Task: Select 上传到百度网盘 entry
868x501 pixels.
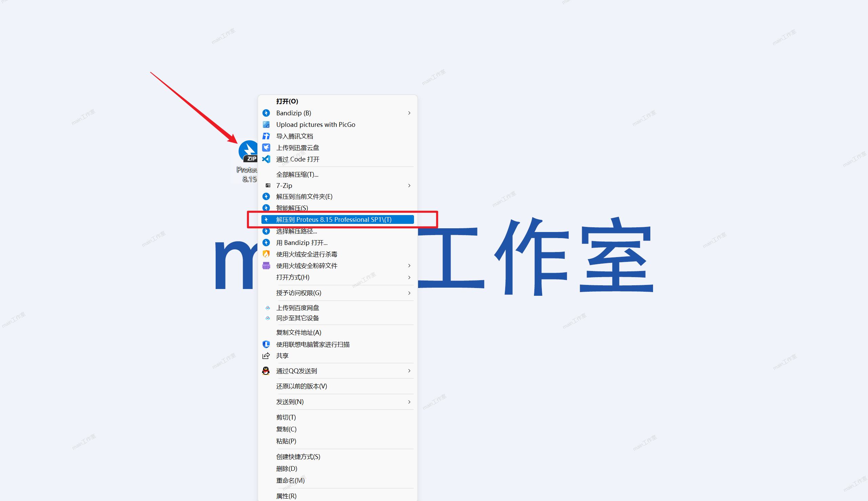Action: 337,308
